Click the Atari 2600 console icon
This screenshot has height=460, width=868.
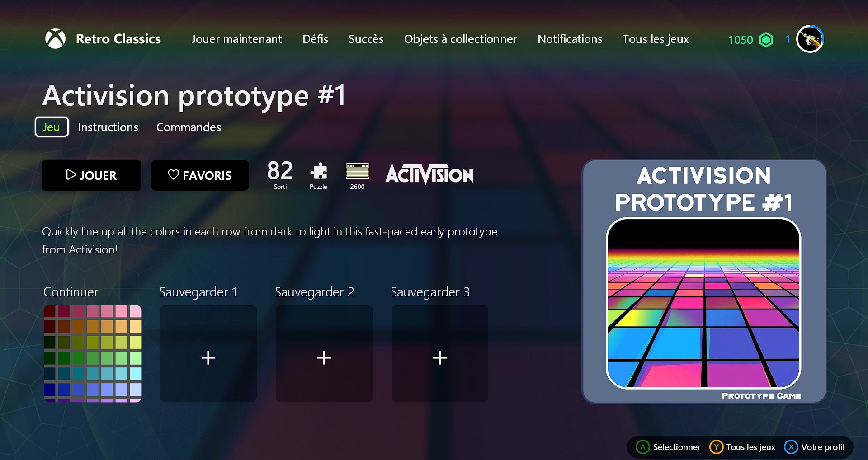click(357, 172)
